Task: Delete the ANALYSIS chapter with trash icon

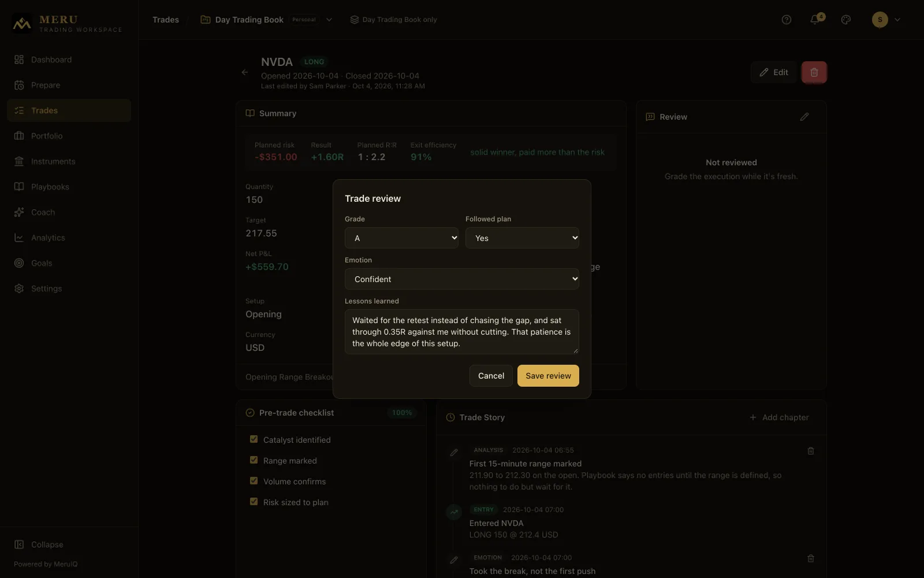Action: [811, 451]
